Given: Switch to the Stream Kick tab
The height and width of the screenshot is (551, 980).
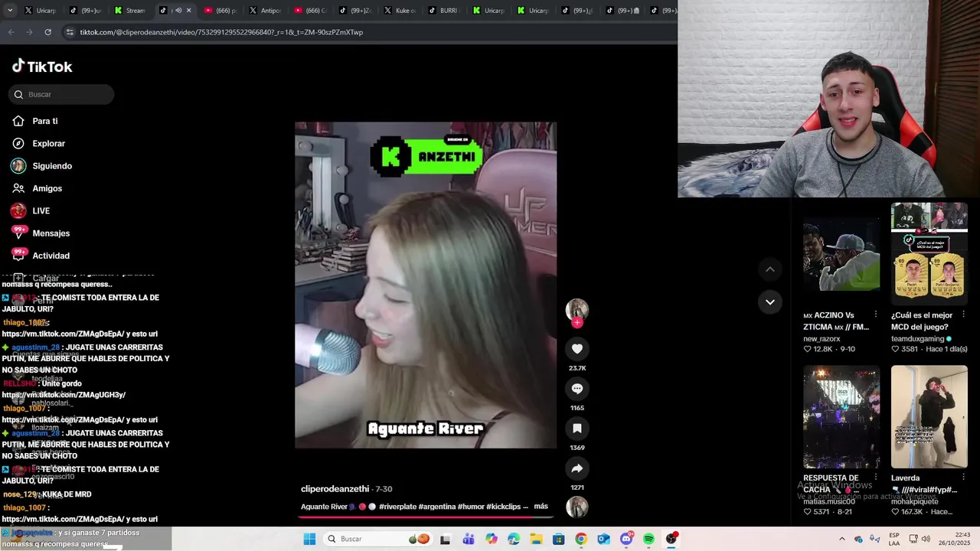Looking at the screenshot, I should pyautogui.click(x=129, y=11).
